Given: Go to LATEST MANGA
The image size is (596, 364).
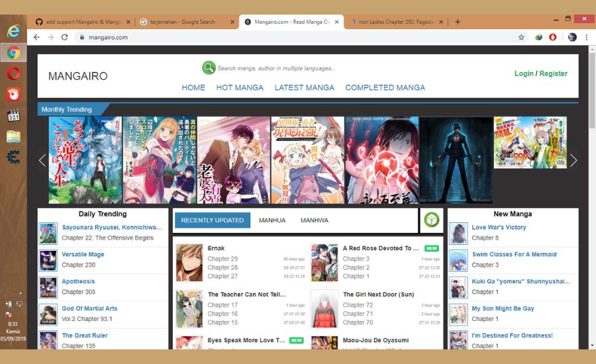Looking at the screenshot, I should [x=305, y=87].
